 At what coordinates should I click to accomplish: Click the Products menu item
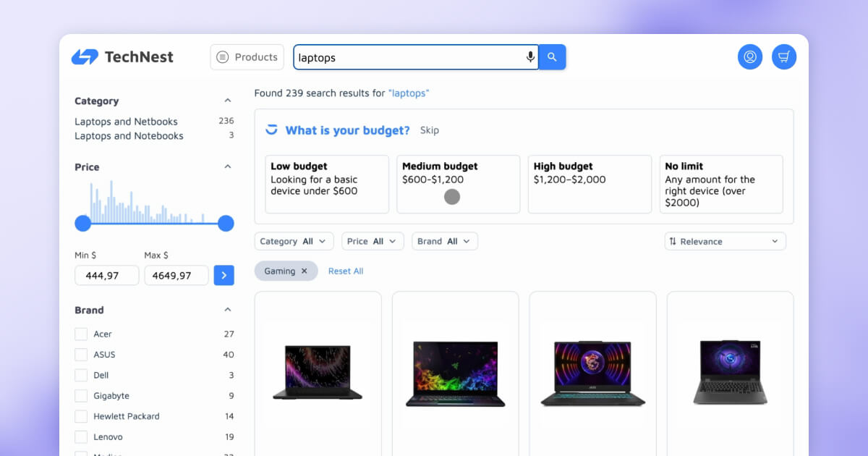[x=247, y=56]
